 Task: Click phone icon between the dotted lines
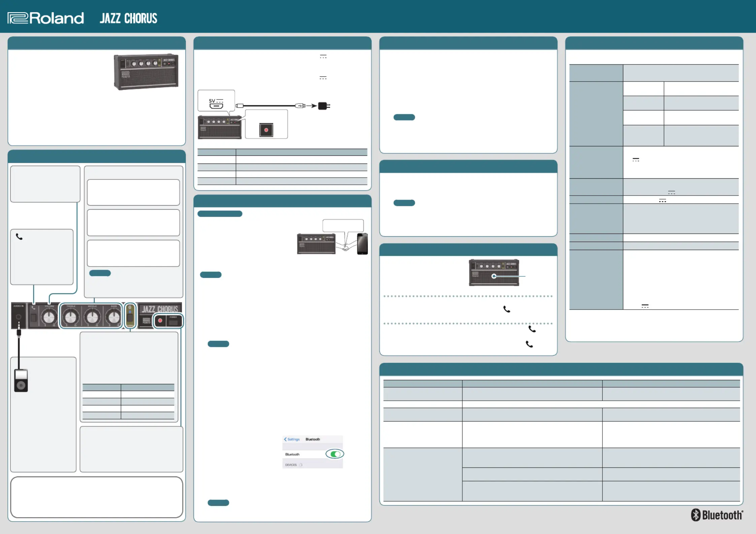[x=507, y=309]
